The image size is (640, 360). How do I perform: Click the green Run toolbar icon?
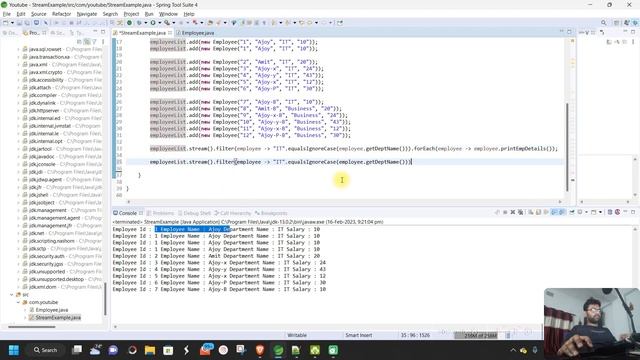(x=153, y=22)
